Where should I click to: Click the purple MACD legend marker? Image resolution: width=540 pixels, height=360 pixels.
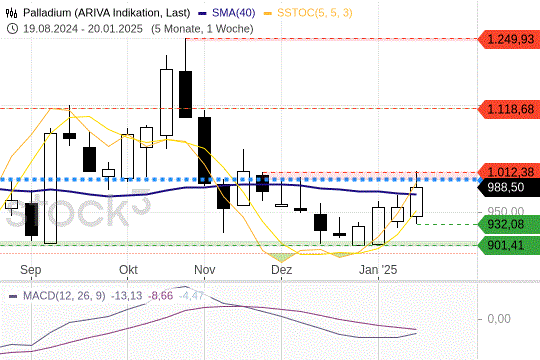tap(13, 296)
